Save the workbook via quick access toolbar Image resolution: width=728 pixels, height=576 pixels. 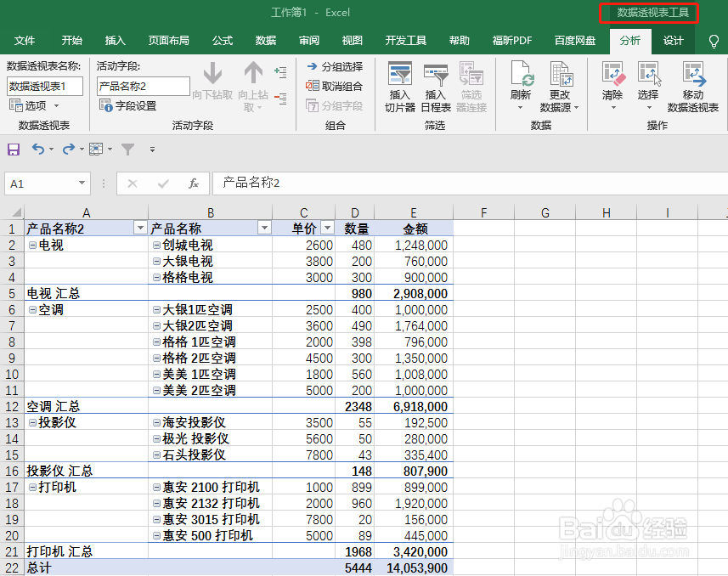pos(14,150)
